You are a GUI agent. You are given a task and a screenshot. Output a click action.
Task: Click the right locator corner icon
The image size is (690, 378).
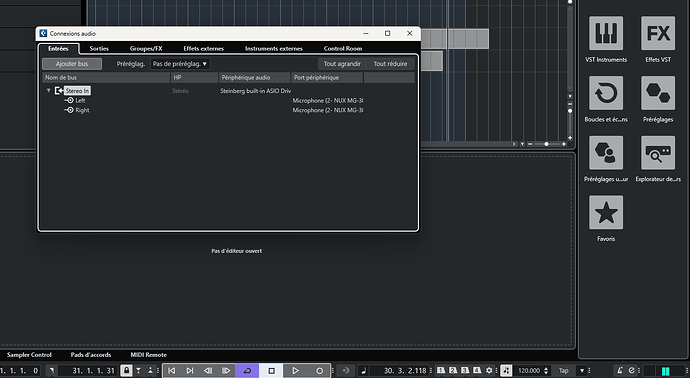click(51, 371)
